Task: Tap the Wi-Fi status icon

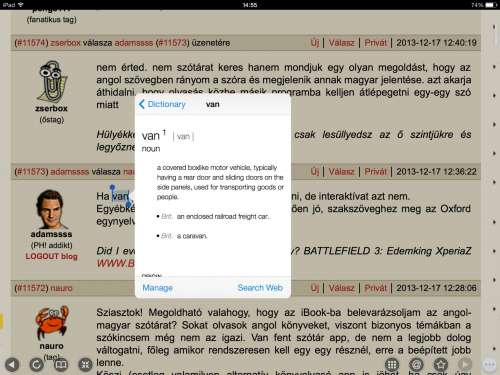Action: pos(21,5)
